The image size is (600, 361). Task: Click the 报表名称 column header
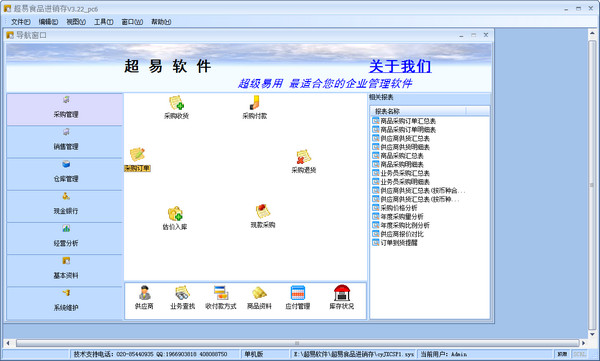pyautogui.click(x=418, y=111)
